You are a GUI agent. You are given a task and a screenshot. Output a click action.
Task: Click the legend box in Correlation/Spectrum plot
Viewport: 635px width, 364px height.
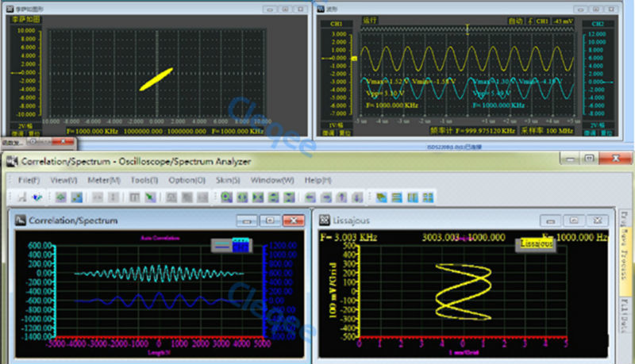(x=230, y=247)
